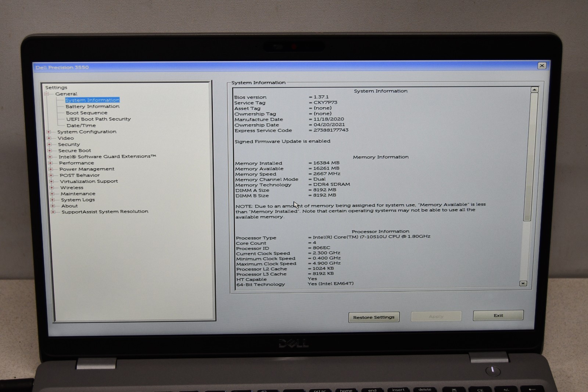Click Processor L3 Cache 8192 KB
The width and height of the screenshot is (588, 392).
(323, 274)
